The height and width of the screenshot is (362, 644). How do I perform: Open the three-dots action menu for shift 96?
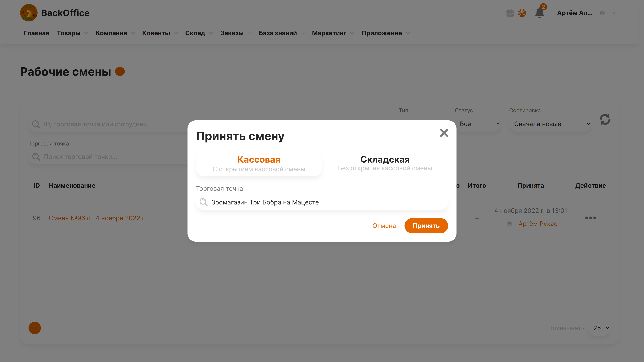tap(590, 218)
